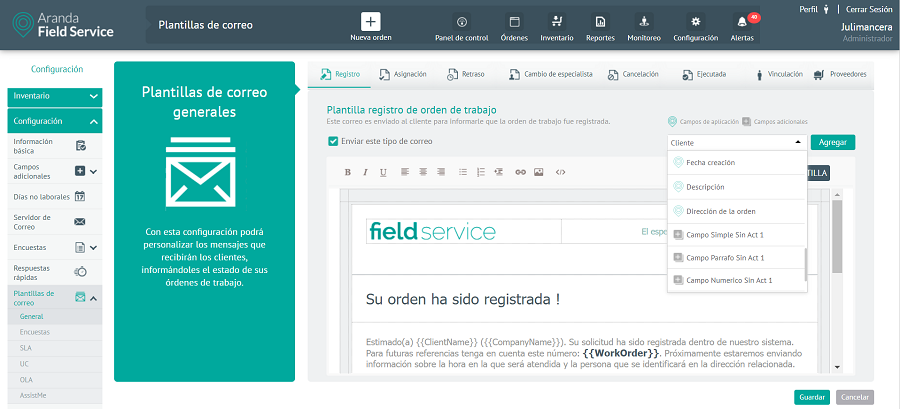The width and height of the screenshot is (900, 409).
Task: Switch to the Vinculación tab
Action: coord(779,75)
